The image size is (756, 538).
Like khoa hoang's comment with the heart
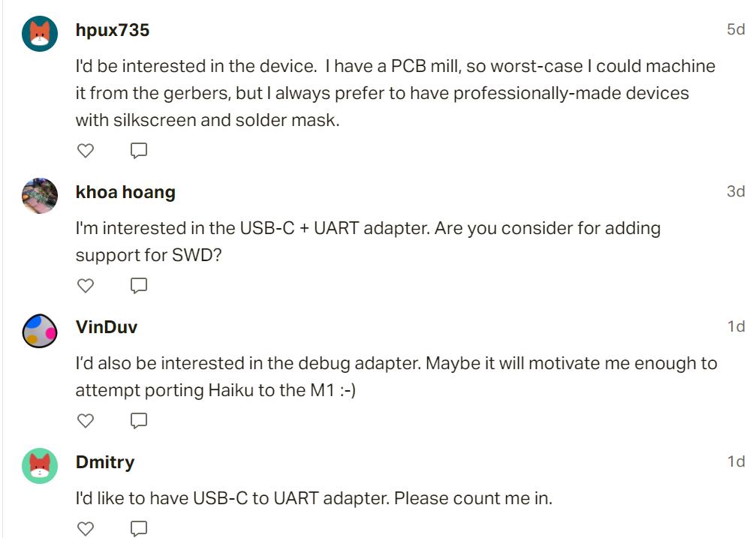(86, 285)
